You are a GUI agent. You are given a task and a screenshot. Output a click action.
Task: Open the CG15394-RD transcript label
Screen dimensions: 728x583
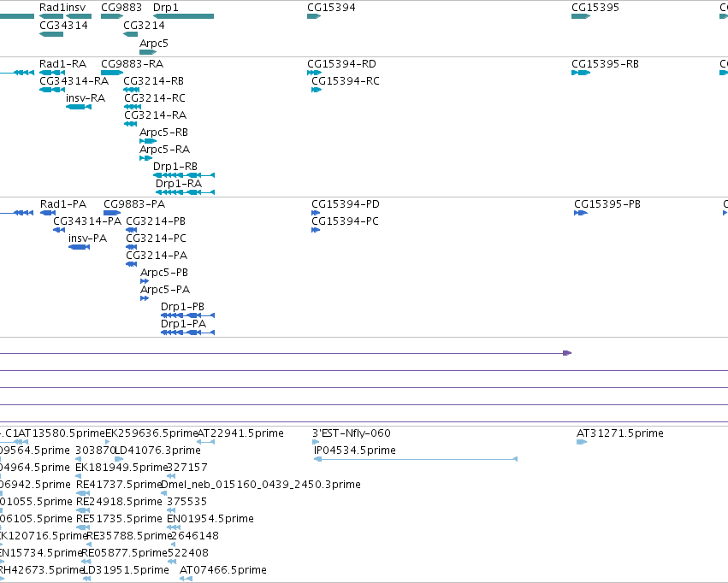pyautogui.click(x=341, y=63)
